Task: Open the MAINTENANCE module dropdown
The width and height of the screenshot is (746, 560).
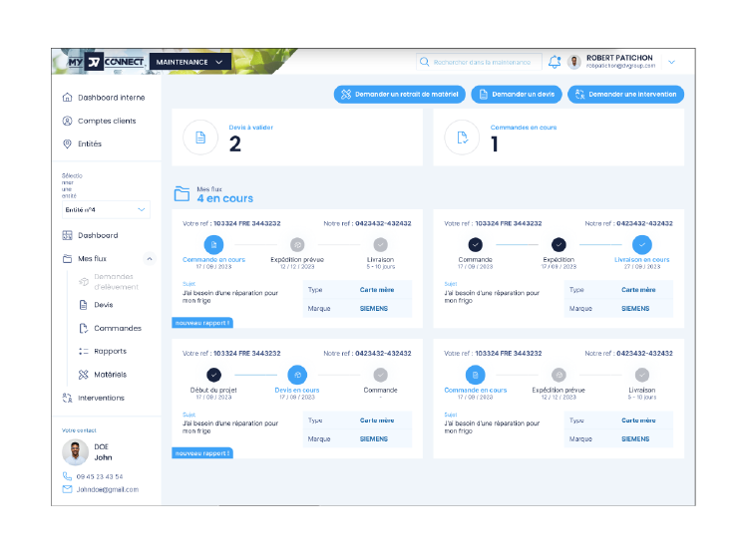Action: tap(191, 62)
